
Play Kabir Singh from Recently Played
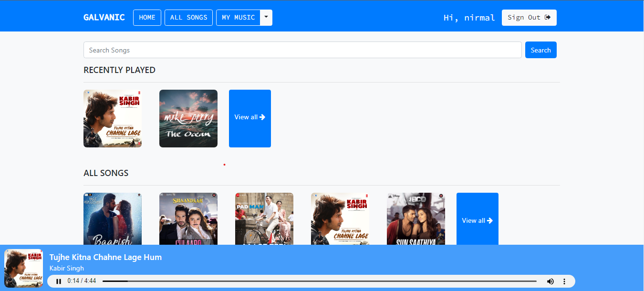coord(113,118)
